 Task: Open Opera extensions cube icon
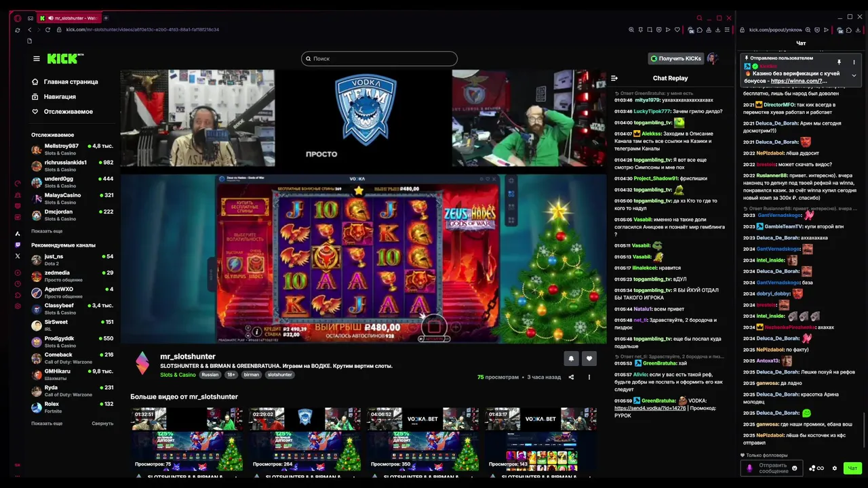click(701, 30)
